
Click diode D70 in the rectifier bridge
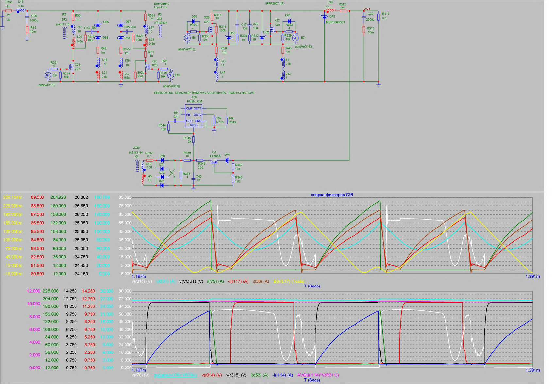point(162,160)
